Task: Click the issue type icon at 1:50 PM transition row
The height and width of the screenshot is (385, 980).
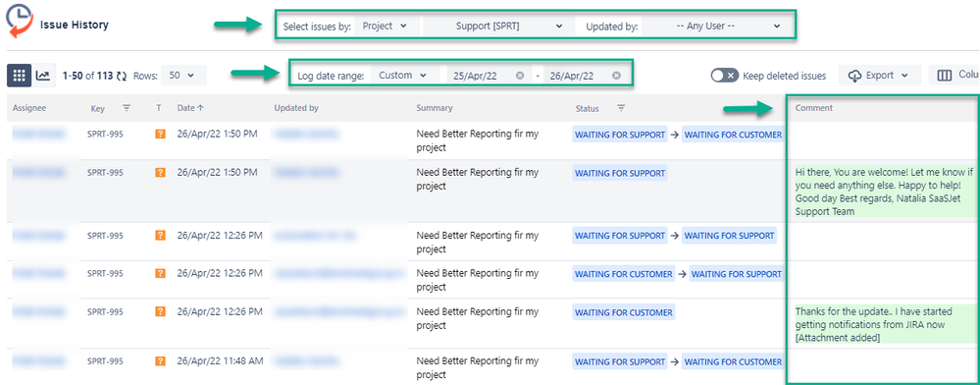Action: coord(160,134)
